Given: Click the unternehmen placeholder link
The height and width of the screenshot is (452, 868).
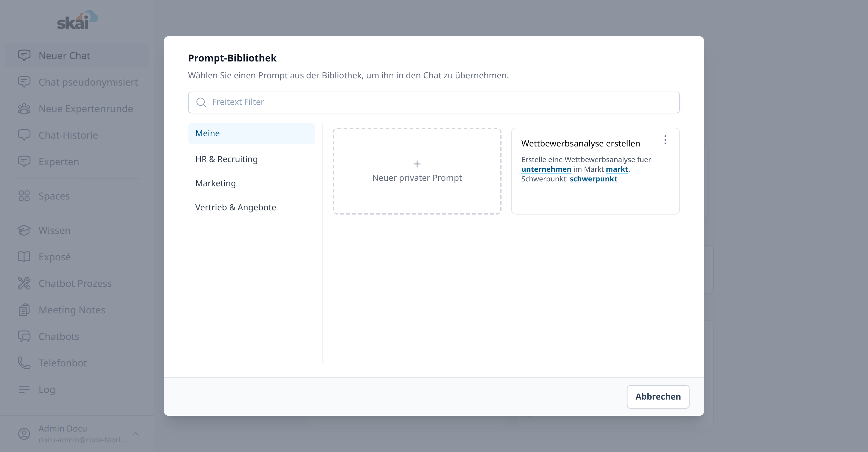Looking at the screenshot, I should click(546, 169).
